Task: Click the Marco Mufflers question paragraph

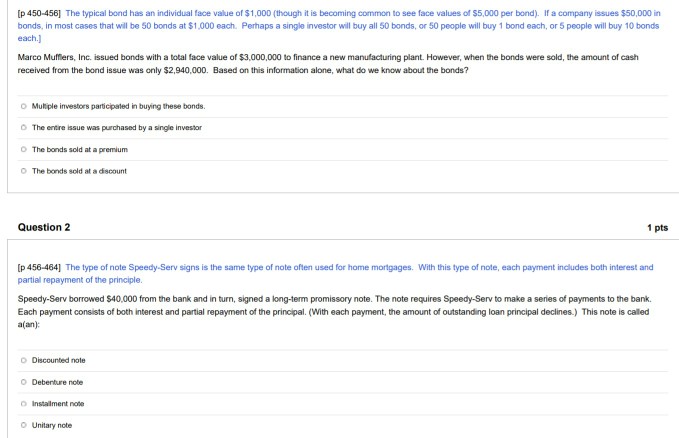Action: pos(328,64)
